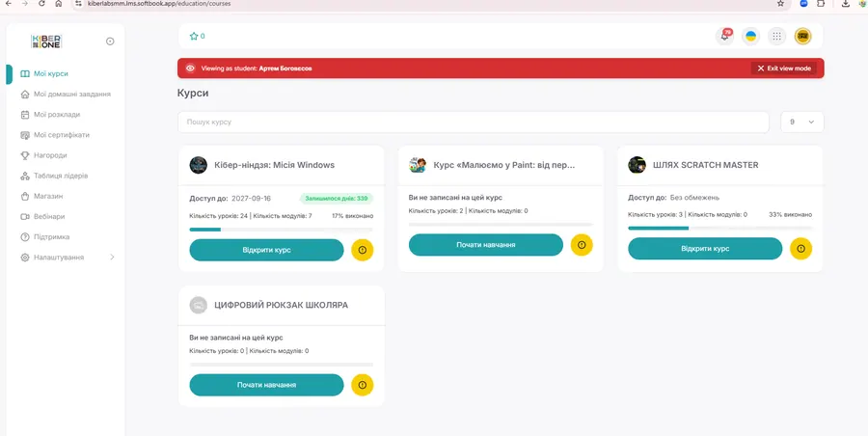
Task: Click Почати навчання for the Paint course
Action: [x=486, y=245]
